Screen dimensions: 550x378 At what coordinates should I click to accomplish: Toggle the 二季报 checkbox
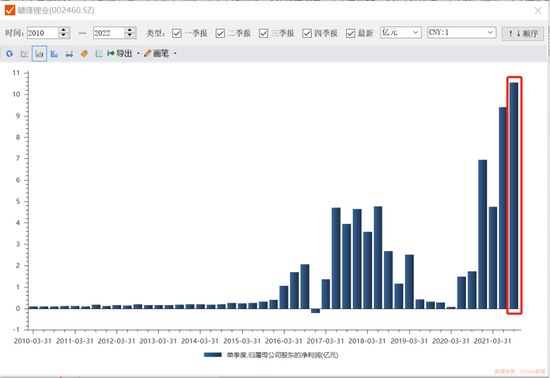coord(220,33)
